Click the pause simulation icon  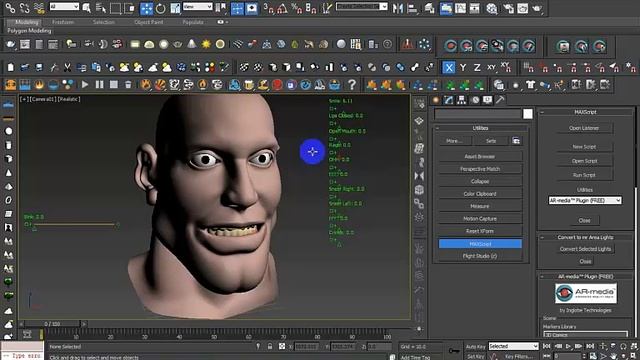tap(99, 84)
